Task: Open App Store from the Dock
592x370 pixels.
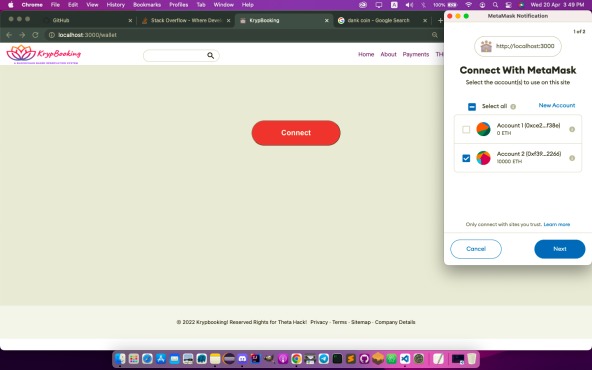Action: (161, 358)
